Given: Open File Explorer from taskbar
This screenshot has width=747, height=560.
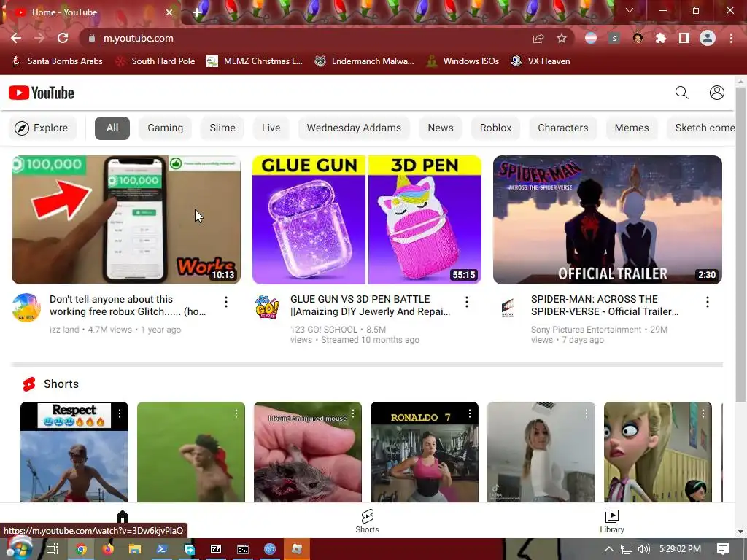Looking at the screenshot, I should pyautogui.click(x=135, y=549).
